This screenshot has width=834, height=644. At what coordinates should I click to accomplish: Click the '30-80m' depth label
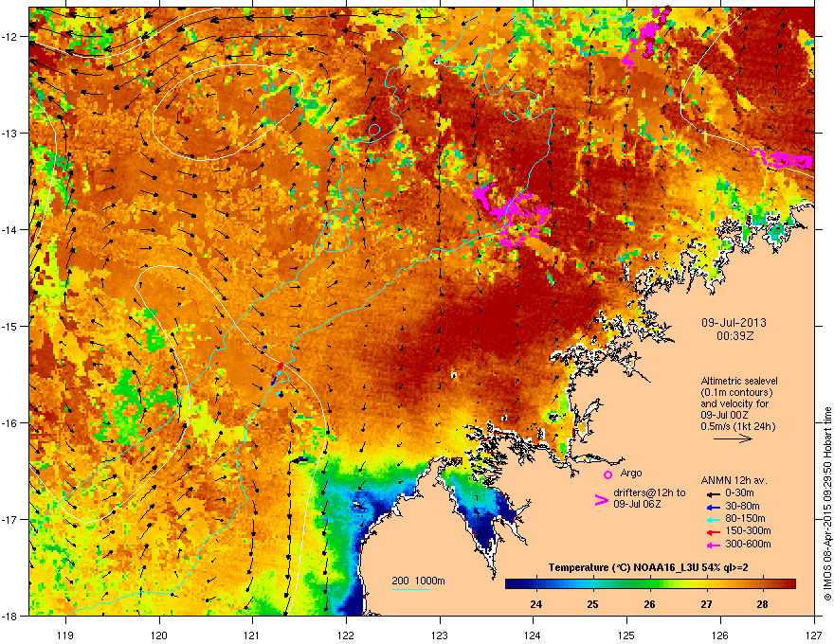click(x=742, y=506)
